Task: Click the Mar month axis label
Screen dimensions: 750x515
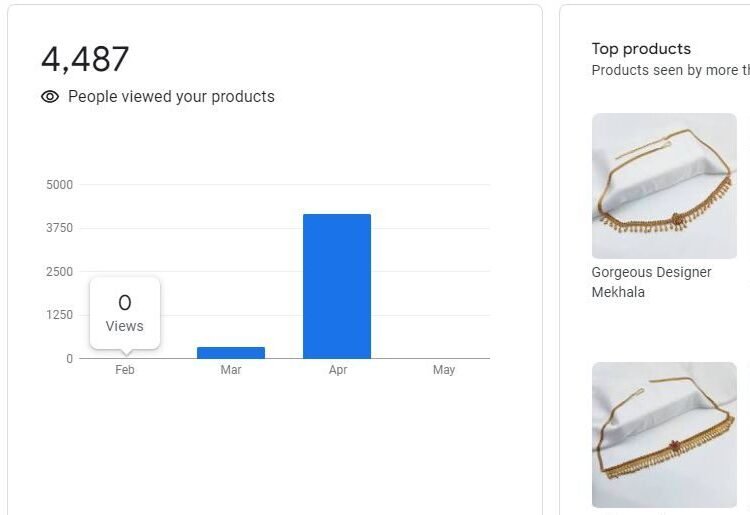Action: 231,370
